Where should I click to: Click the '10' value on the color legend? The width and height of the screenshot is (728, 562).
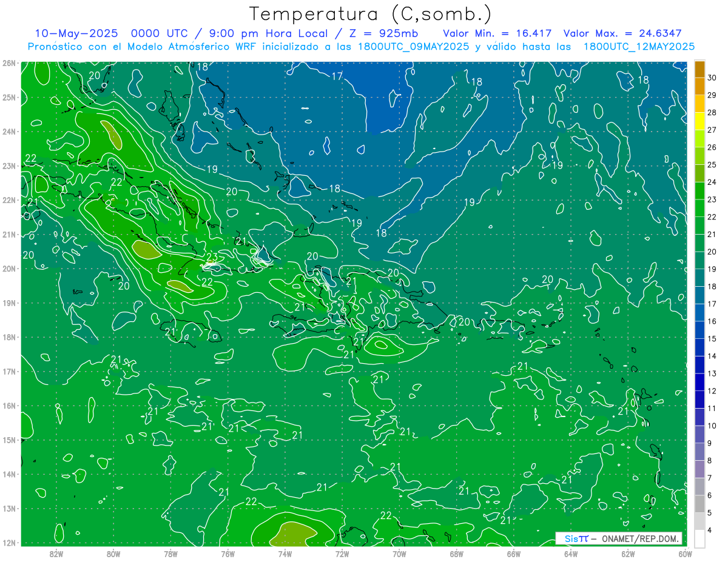(712, 426)
